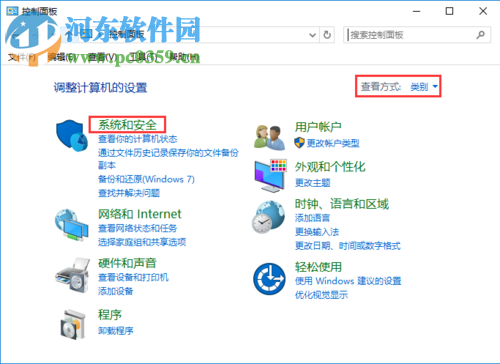Click 使用 Windows 建议的设置 link
Screen dimensions: 500x364
click(x=348, y=281)
